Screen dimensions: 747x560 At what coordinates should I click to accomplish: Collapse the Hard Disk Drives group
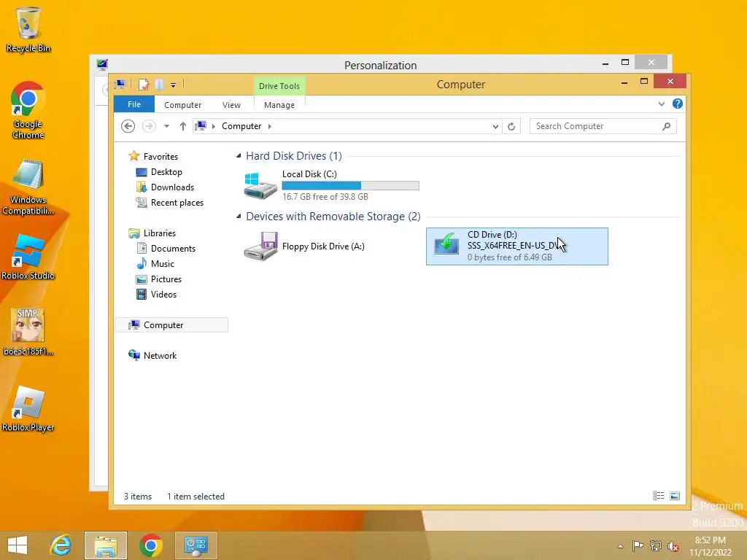tap(239, 156)
